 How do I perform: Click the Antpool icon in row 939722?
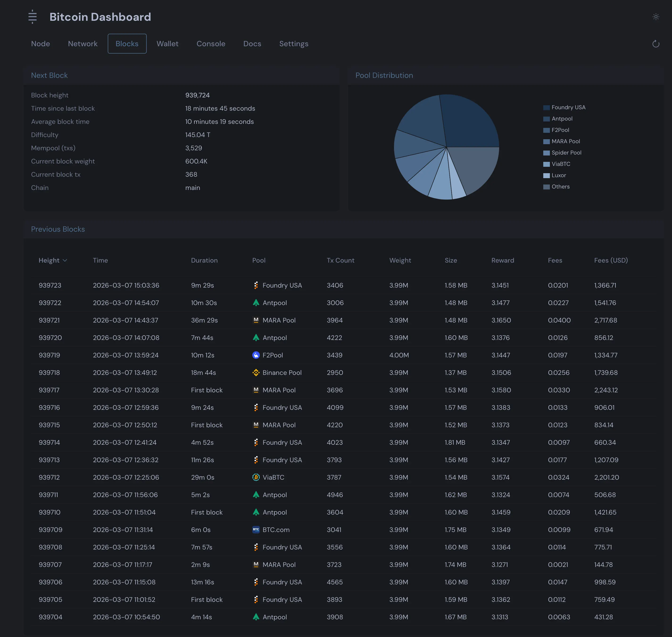(256, 302)
